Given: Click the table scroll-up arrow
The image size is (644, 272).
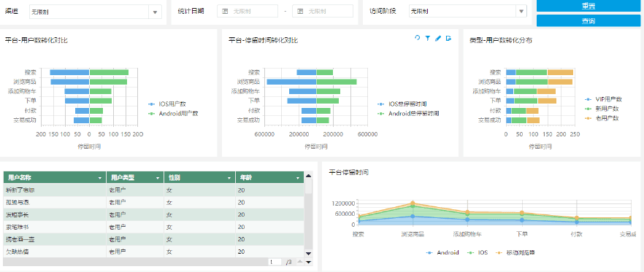Looking at the screenshot, I should pos(309,176).
